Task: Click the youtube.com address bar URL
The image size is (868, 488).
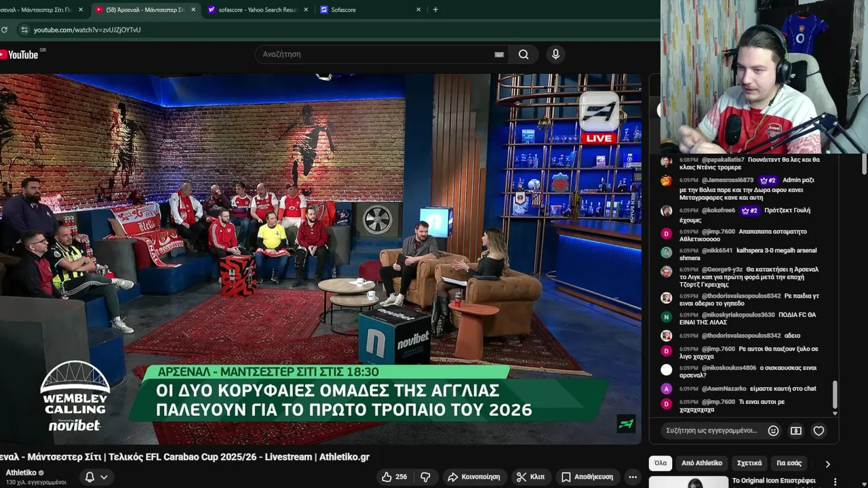Action: point(87,30)
